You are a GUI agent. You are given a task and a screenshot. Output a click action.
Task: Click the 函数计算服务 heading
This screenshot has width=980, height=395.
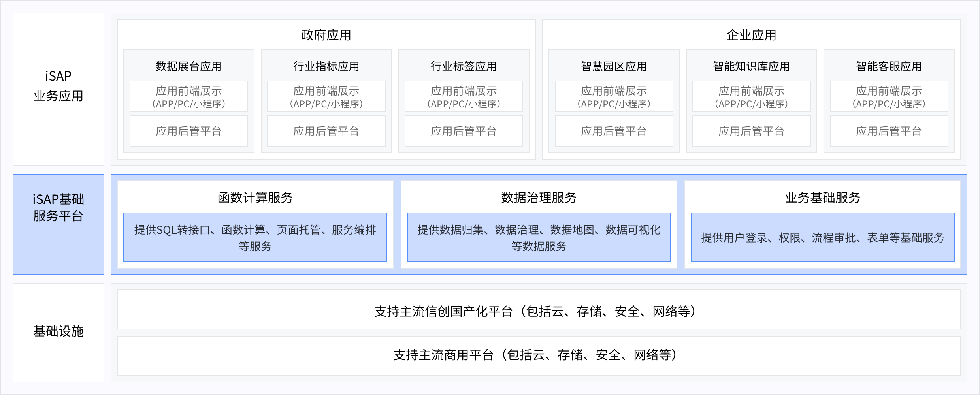[255, 197]
